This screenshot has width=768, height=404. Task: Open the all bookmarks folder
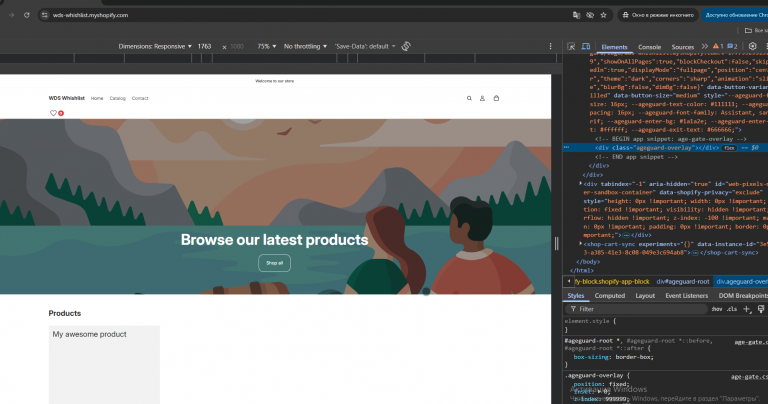755,30
